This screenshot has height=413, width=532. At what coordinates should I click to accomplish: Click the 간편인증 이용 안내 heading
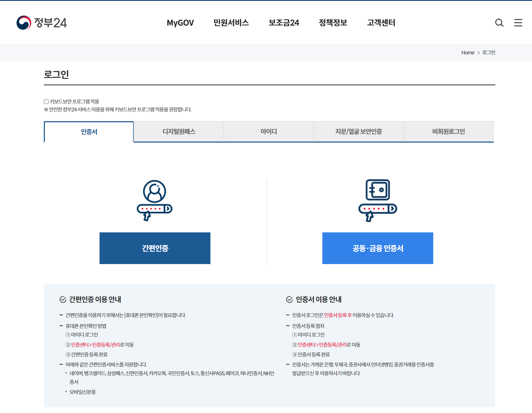tap(95, 299)
